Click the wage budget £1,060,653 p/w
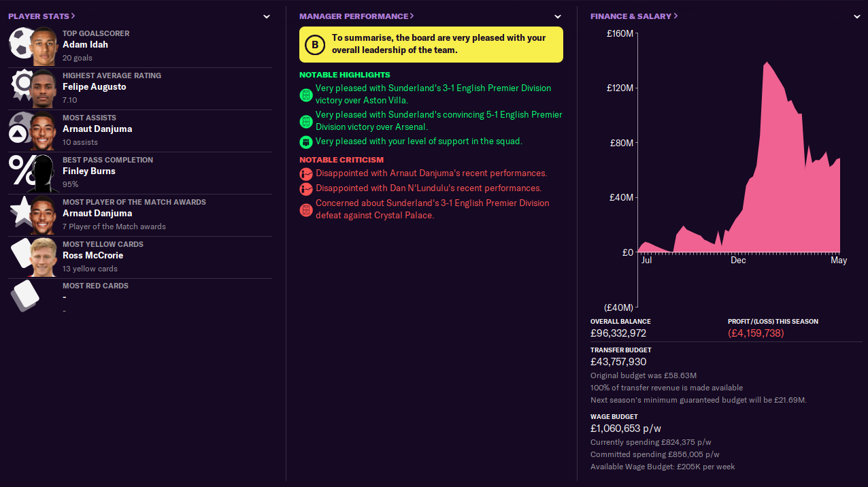The height and width of the screenshot is (487, 868). coord(626,429)
